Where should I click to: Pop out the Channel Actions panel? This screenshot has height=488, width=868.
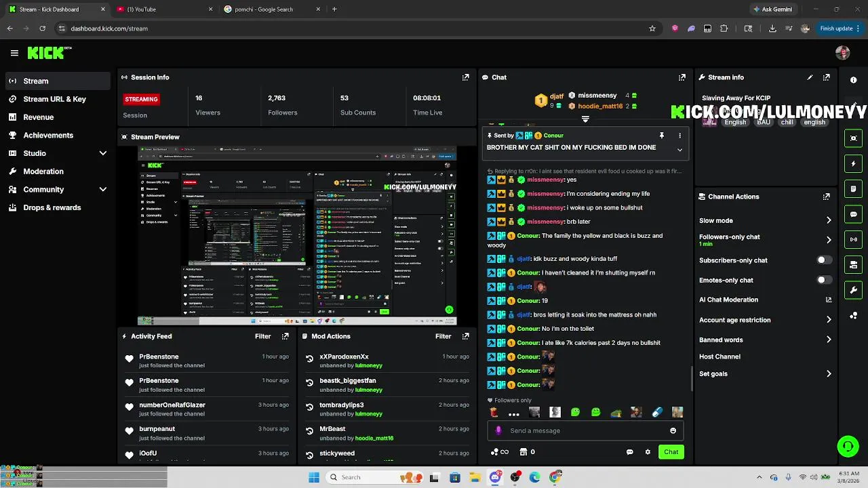pos(826,197)
